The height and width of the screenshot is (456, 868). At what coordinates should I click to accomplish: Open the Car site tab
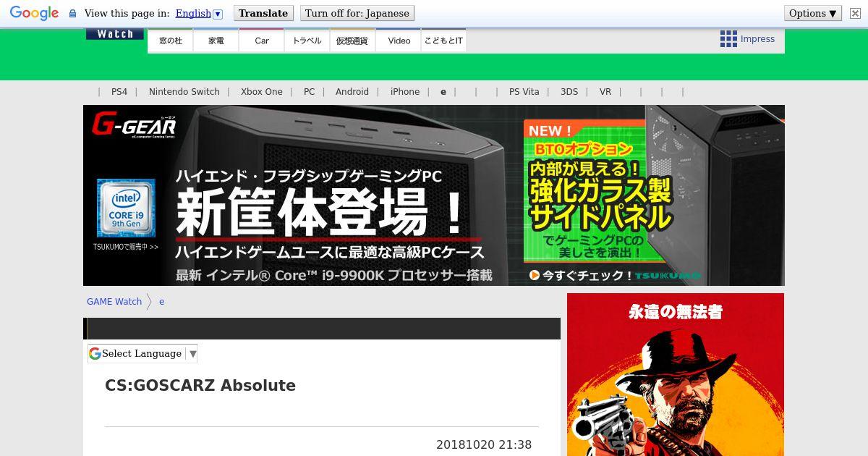(262, 41)
